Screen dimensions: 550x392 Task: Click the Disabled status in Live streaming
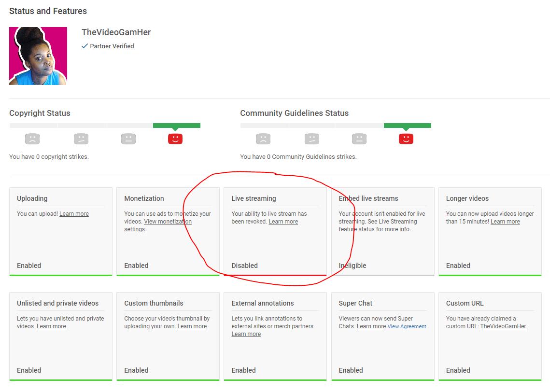[x=244, y=266]
